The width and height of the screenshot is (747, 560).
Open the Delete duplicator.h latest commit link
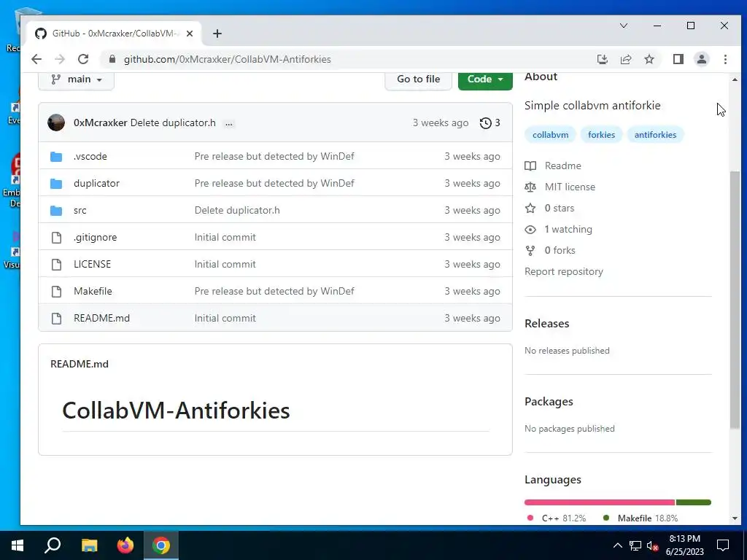173,122
